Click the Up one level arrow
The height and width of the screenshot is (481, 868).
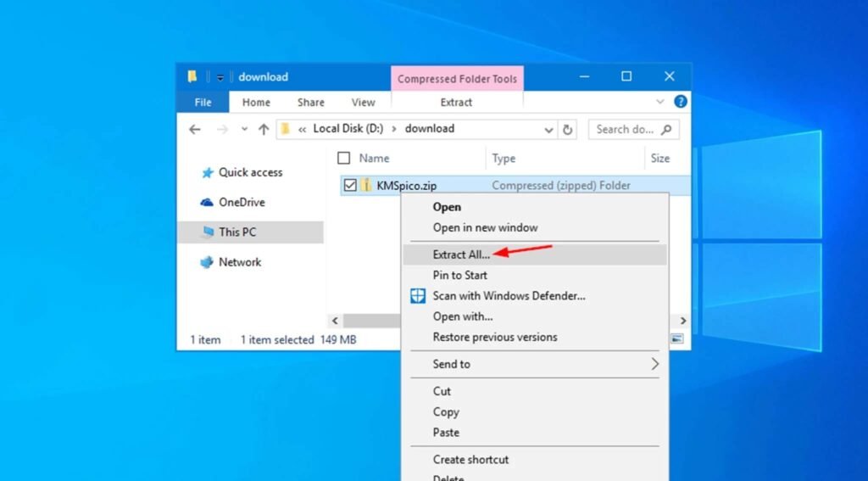[x=264, y=130]
